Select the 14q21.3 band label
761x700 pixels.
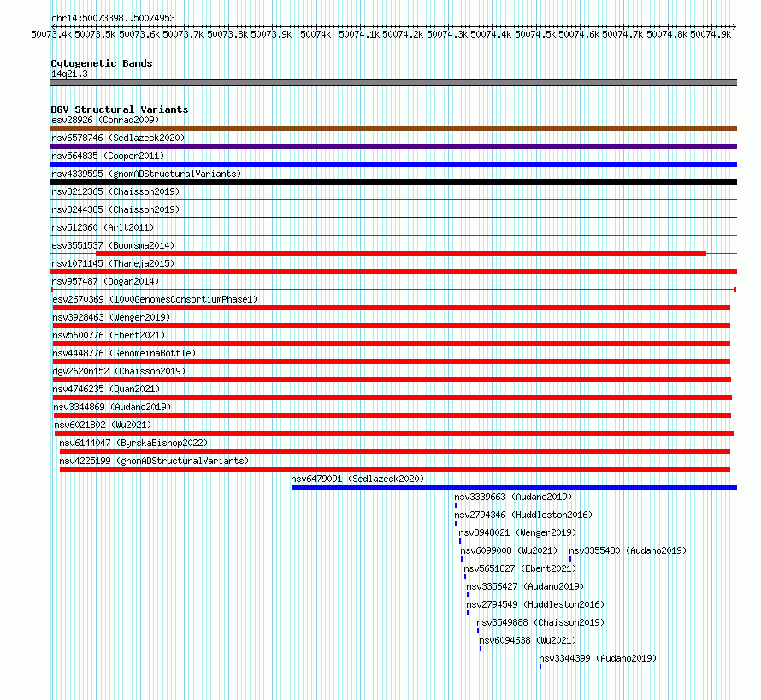click(x=69, y=74)
